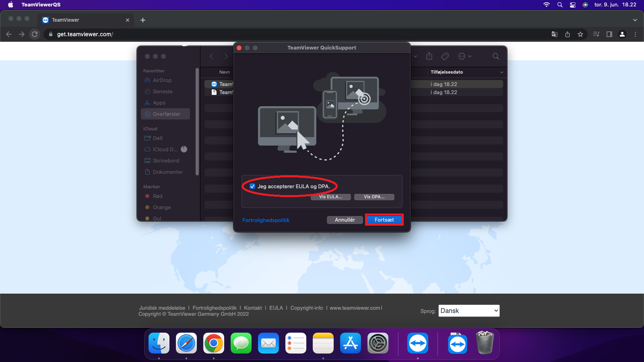The image size is (644, 362).
Task: Open Notes app in the dock
Action: point(323,343)
